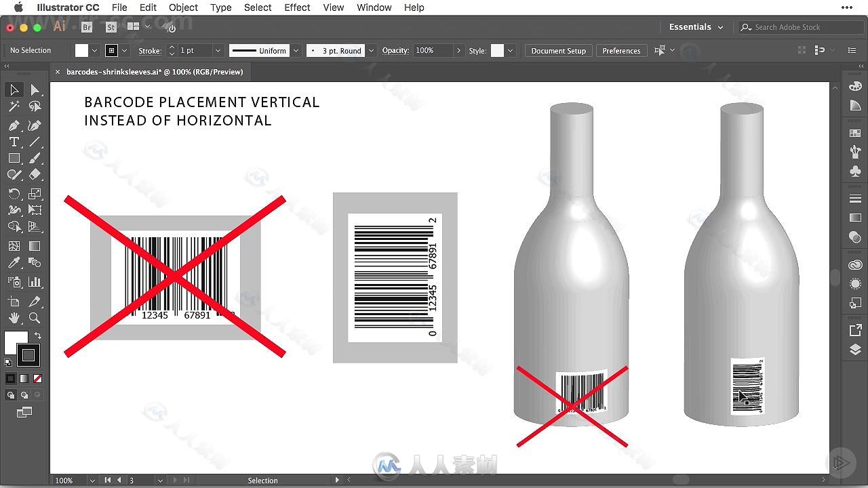Viewport: 868px width, 488px height.
Task: Open the Illustrator CC app menu
Action: (68, 7)
